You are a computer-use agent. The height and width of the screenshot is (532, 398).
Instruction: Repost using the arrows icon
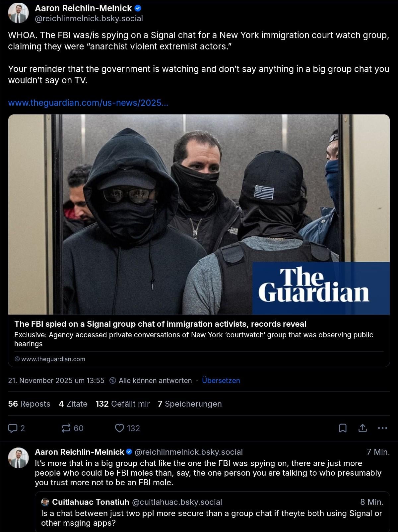[x=66, y=428]
